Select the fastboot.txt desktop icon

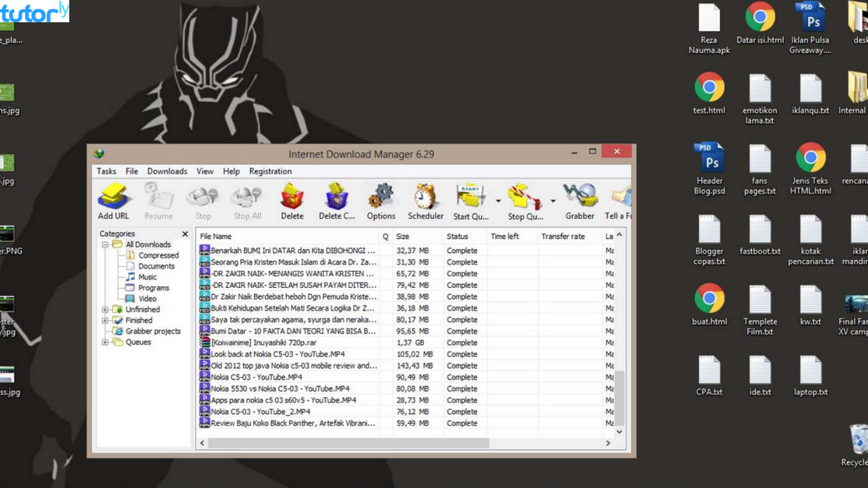pyautogui.click(x=760, y=235)
